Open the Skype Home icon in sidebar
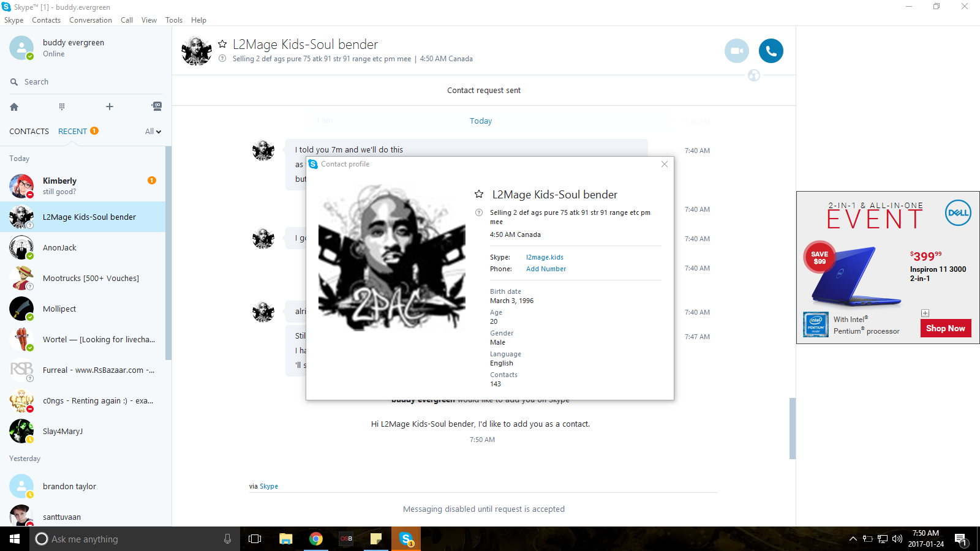980x551 pixels. coord(14,107)
